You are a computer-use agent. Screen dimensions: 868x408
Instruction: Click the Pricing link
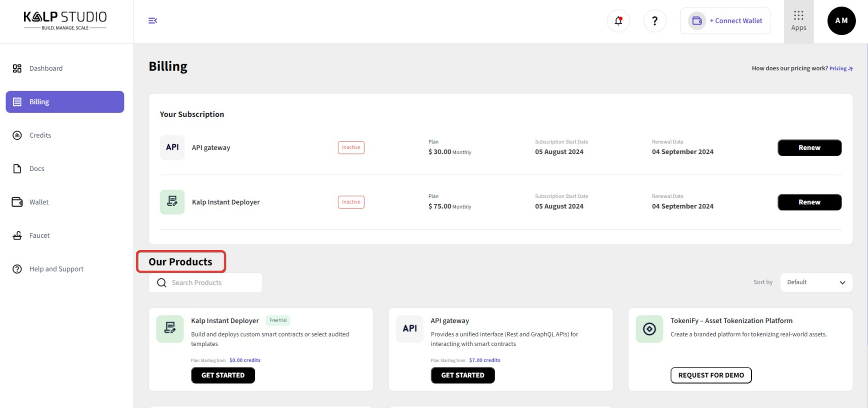(x=841, y=68)
